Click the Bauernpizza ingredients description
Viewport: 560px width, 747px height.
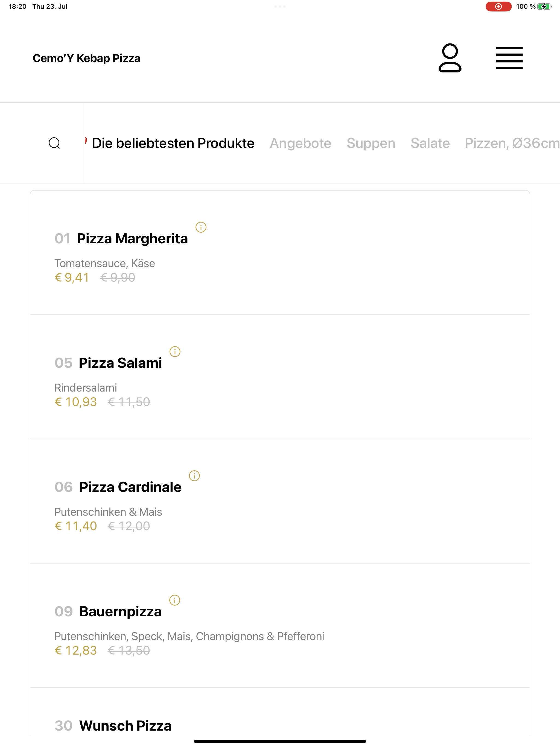pyautogui.click(x=189, y=636)
